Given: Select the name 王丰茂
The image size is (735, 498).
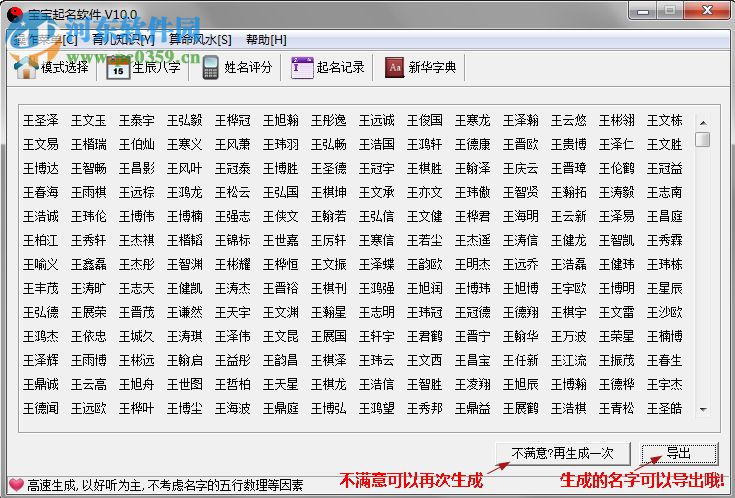Looking at the screenshot, I should (41, 288).
